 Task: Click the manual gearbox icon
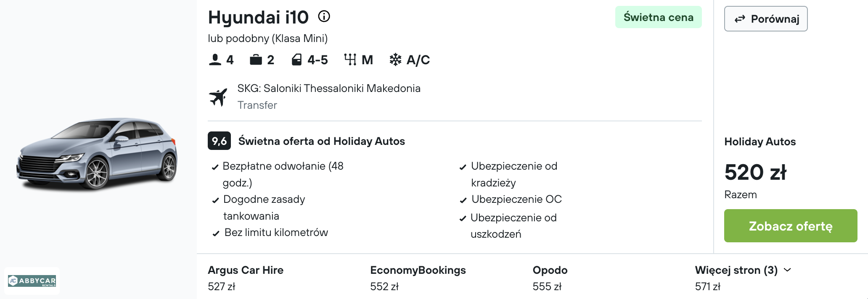pyautogui.click(x=350, y=60)
